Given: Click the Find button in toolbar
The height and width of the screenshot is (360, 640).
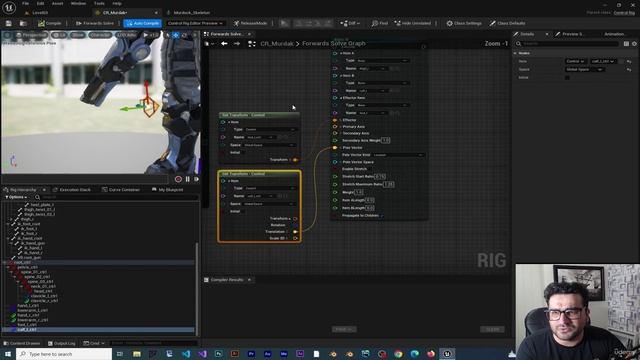Looking at the screenshot, I should 380,23.
